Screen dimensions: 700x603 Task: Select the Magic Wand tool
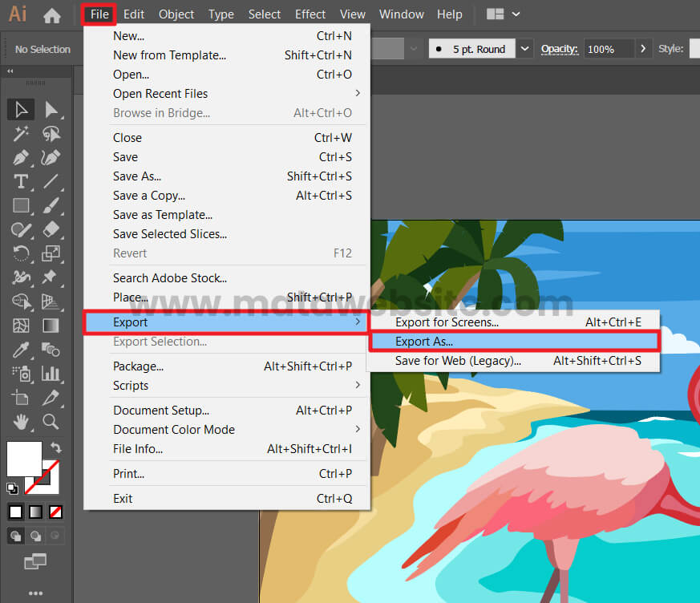coord(21,134)
